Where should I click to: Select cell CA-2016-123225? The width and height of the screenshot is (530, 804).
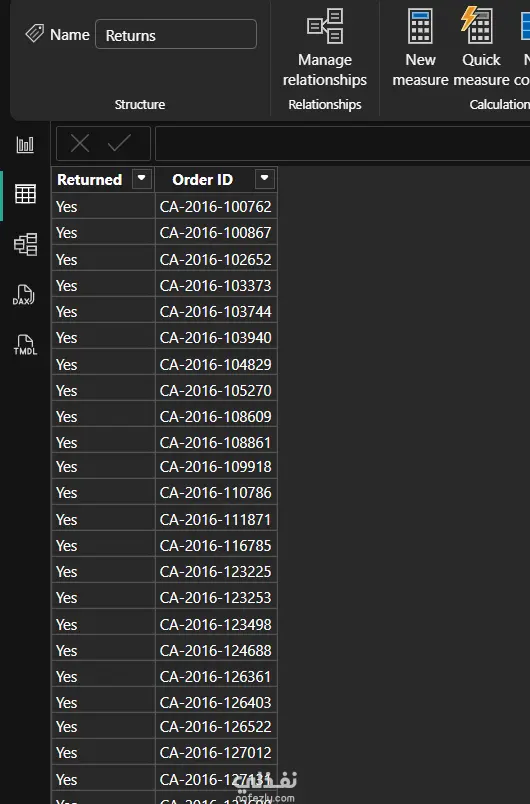tap(216, 571)
